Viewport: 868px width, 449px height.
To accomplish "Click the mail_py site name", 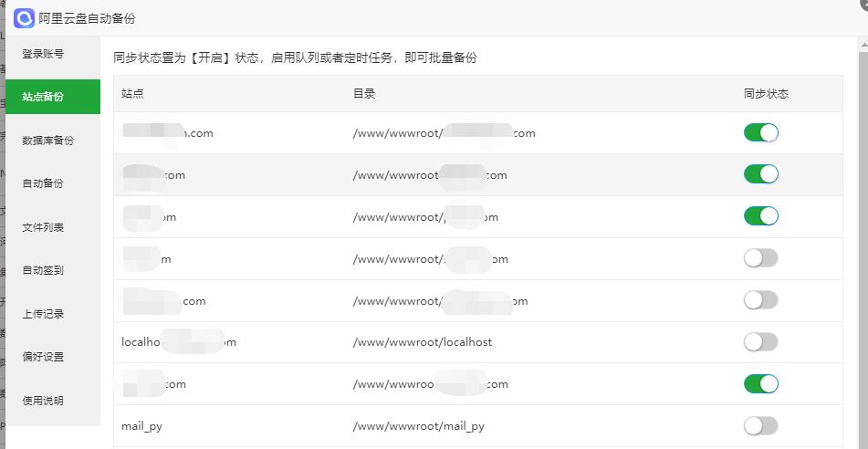I will 141,426.
